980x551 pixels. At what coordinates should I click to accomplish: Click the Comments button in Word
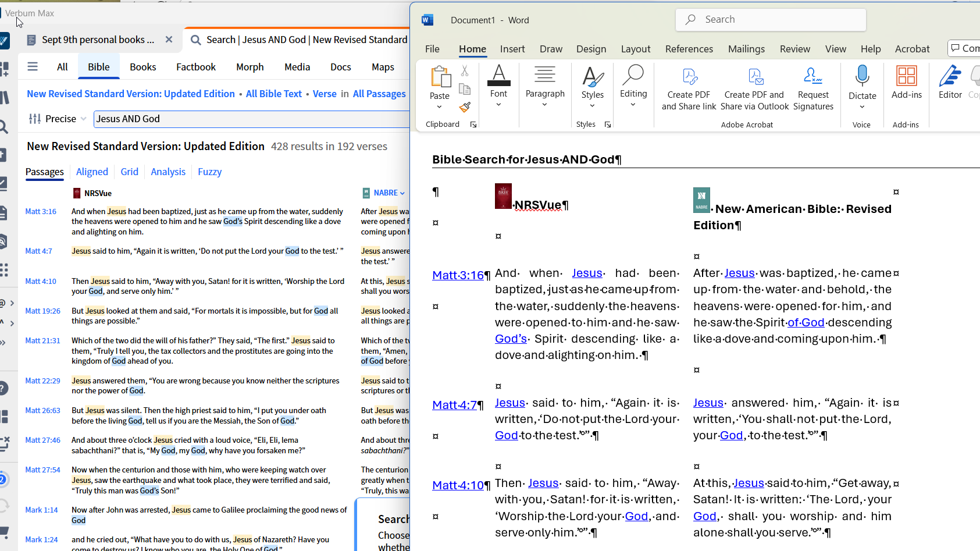pyautogui.click(x=964, y=48)
